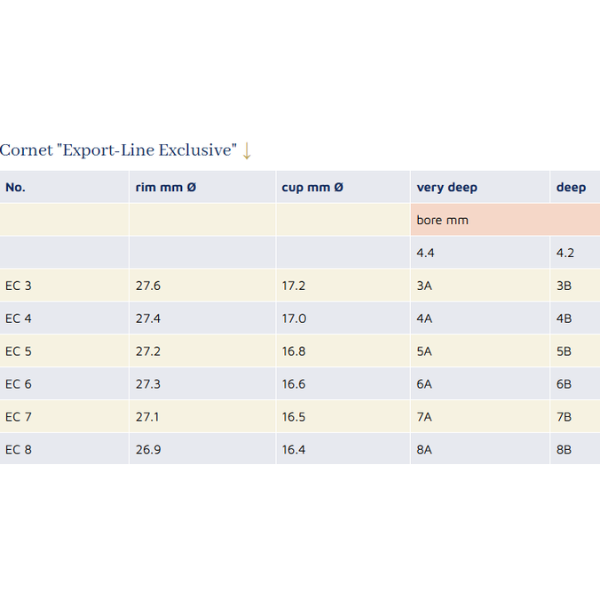Viewport: 600px width, 600px height.
Task: Click the 16.5 cup value for EC 7
Action: pos(294,417)
